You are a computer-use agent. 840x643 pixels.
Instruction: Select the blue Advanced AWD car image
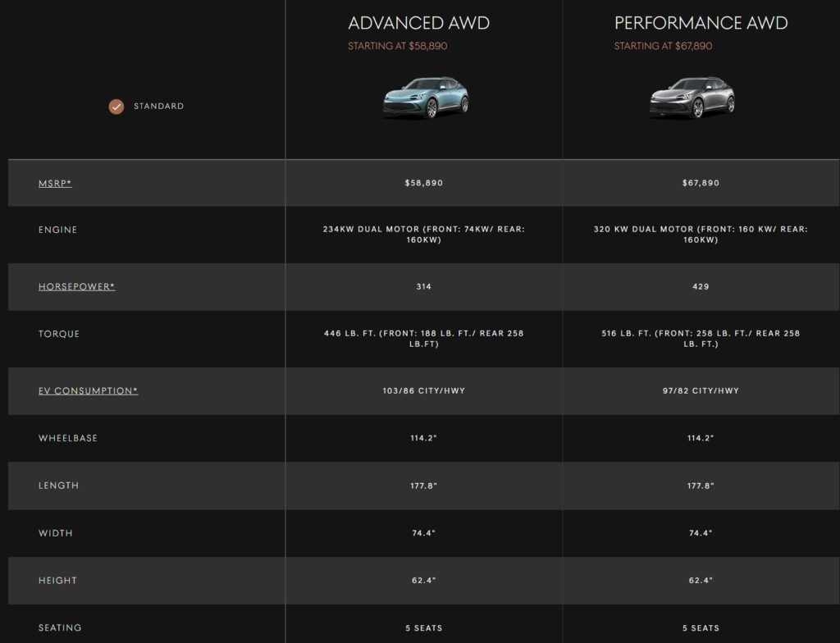pos(425,98)
